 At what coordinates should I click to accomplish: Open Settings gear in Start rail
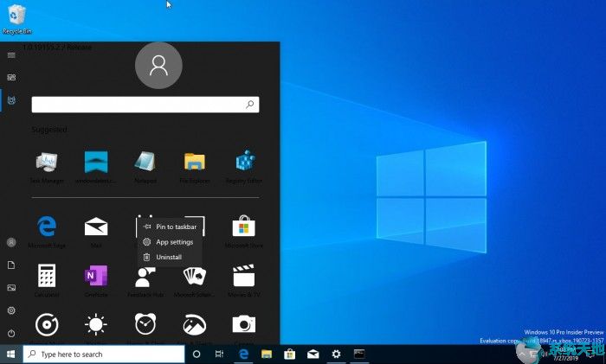(x=11, y=310)
